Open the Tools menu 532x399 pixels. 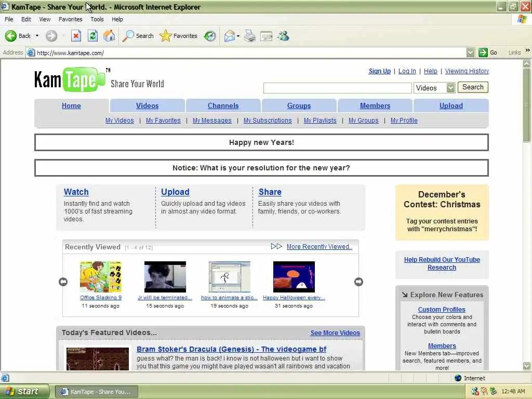pyautogui.click(x=97, y=19)
